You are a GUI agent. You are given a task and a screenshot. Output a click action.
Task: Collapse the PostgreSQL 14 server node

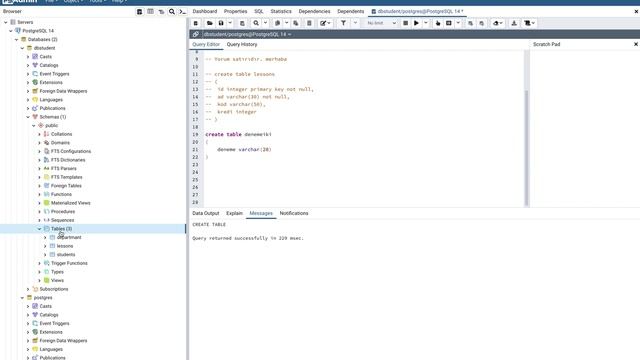tap(11, 31)
